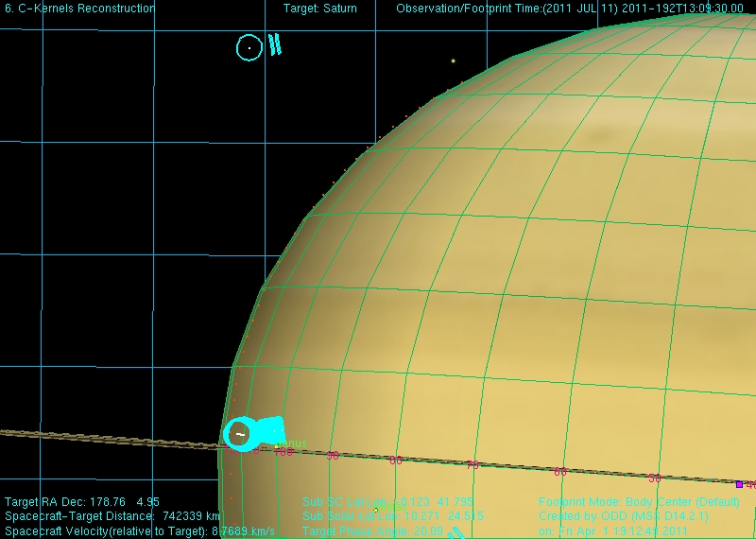
Task: Click the longitude label 60 on the equator
Action: click(x=560, y=472)
